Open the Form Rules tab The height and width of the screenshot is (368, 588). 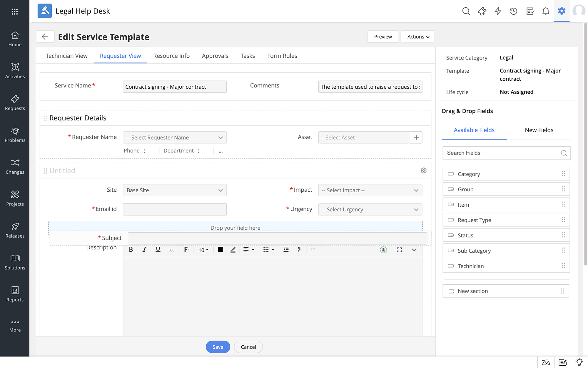pyautogui.click(x=282, y=56)
